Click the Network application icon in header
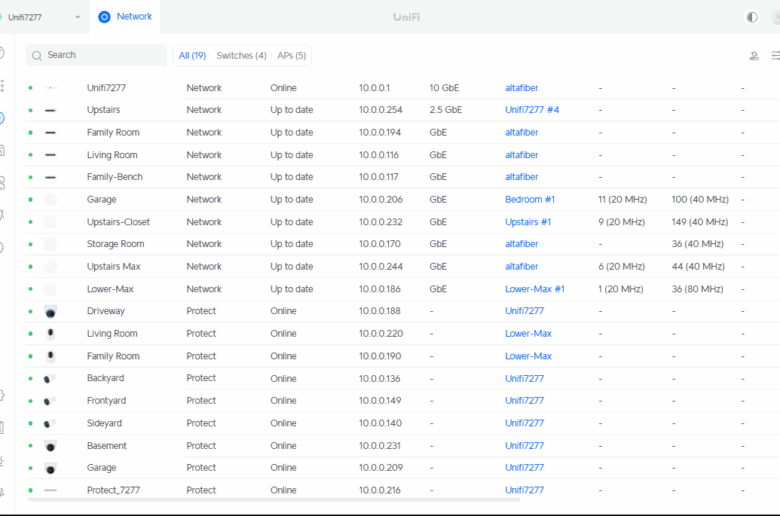This screenshot has width=780, height=516. point(104,17)
